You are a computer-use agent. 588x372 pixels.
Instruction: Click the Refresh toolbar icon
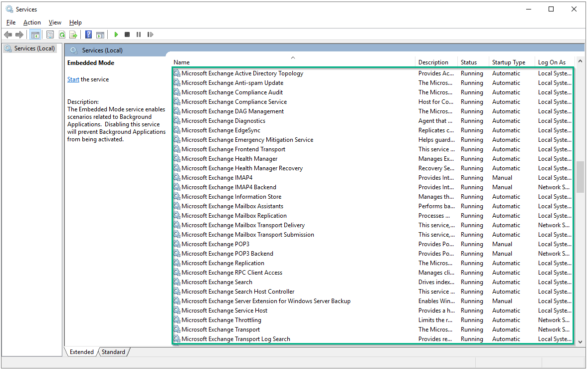[x=62, y=34]
